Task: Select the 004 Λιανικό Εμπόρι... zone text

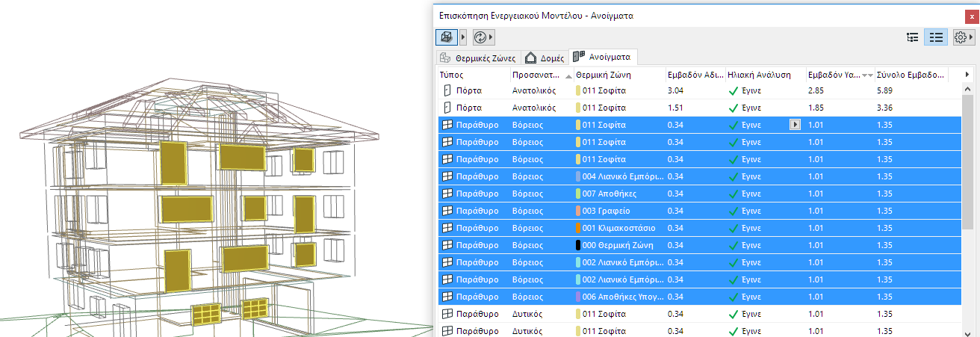Action: 623,176
